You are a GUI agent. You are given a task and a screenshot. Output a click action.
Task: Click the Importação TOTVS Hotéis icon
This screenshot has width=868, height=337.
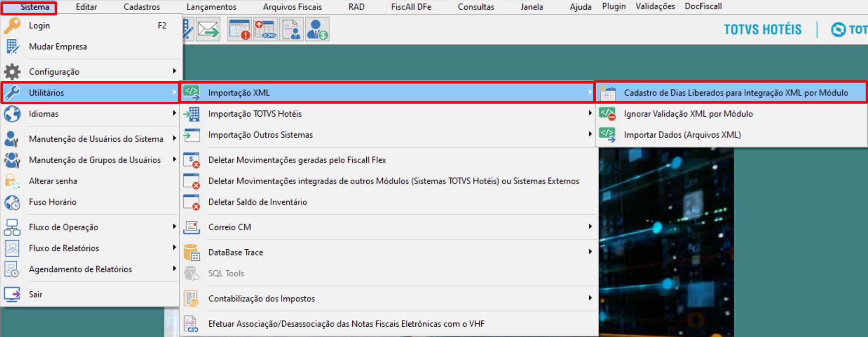[192, 114]
